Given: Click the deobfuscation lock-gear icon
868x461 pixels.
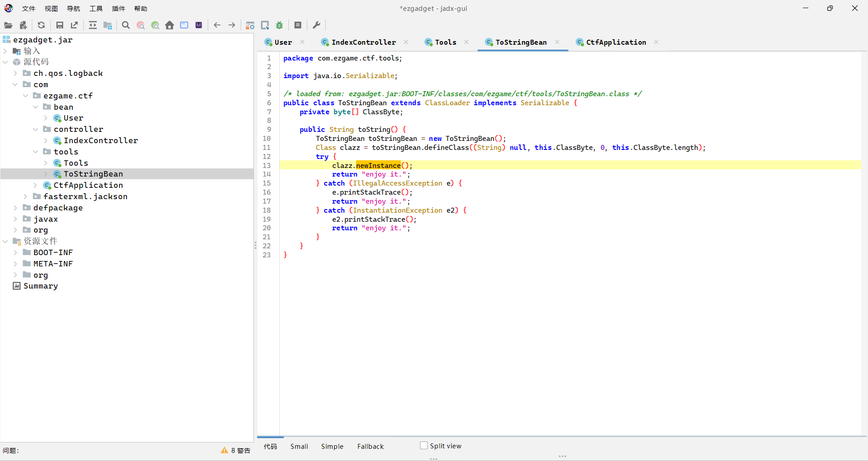Looking at the screenshot, I should 250,25.
